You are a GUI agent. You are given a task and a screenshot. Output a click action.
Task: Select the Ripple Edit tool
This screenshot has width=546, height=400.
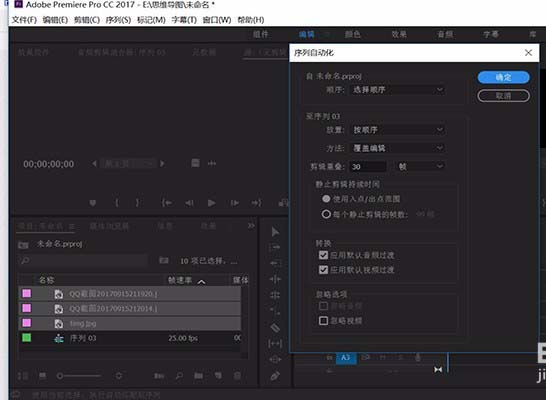275,263
